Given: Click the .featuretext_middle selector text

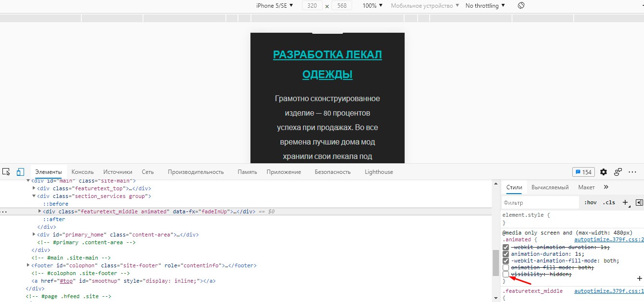Looking at the screenshot, I should [534, 291].
